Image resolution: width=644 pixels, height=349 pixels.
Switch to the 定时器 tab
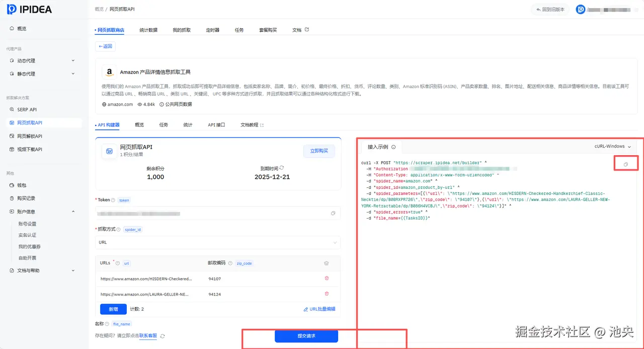click(213, 30)
